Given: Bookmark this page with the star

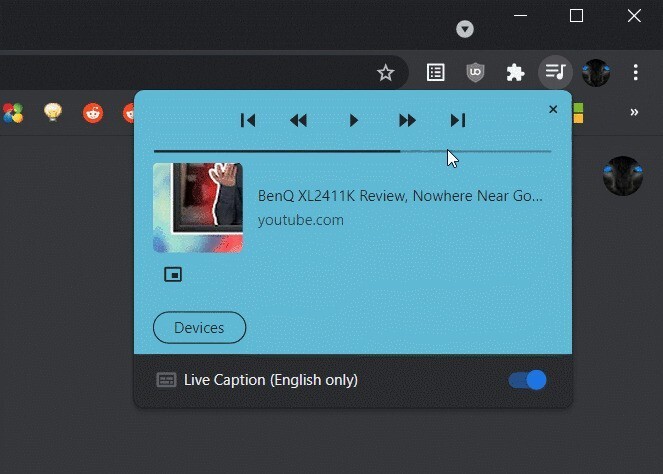Looking at the screenshot, I should click(x=386, y=73).
